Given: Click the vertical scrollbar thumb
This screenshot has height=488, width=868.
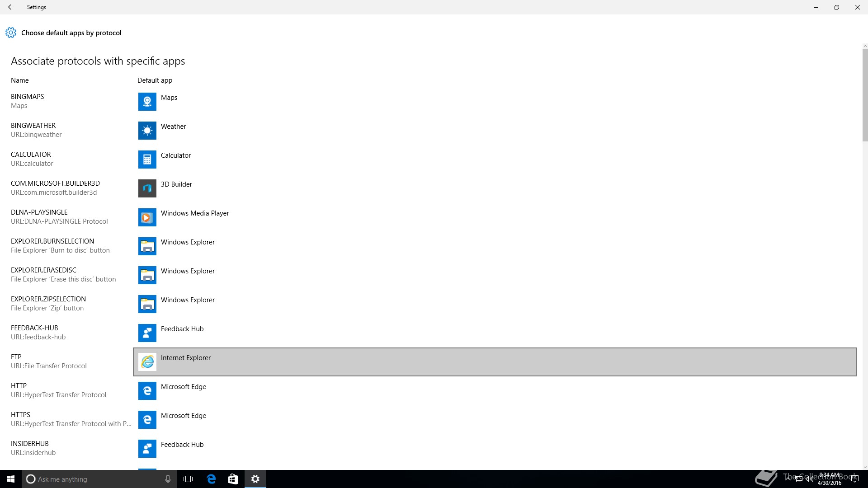Looking at the screenshot, I should tap(865, 95).
